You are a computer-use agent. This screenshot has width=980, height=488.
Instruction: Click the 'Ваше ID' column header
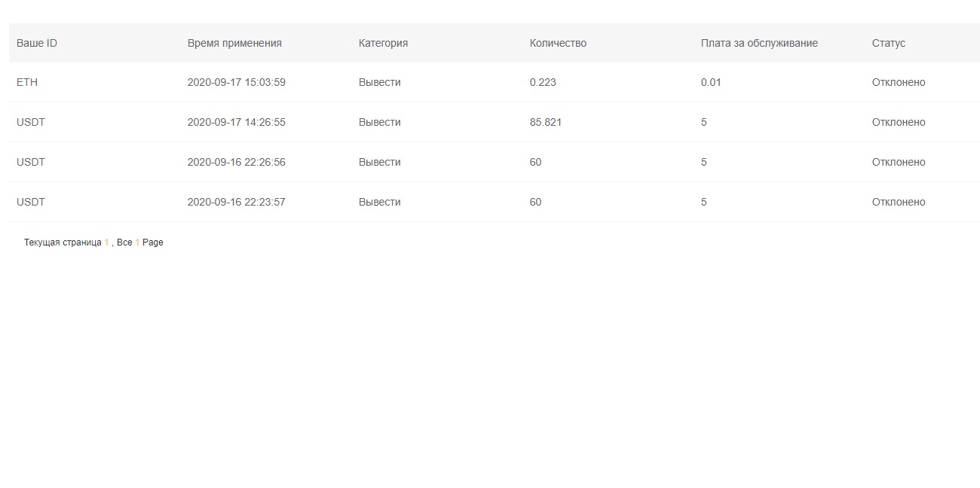click(x=37, y=43)
